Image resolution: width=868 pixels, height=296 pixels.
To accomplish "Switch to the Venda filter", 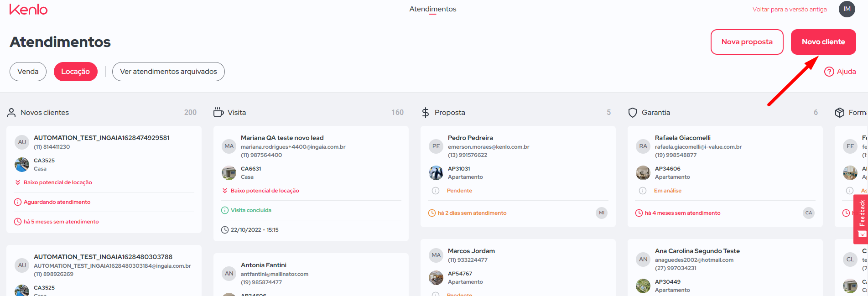I will (28, 72).
